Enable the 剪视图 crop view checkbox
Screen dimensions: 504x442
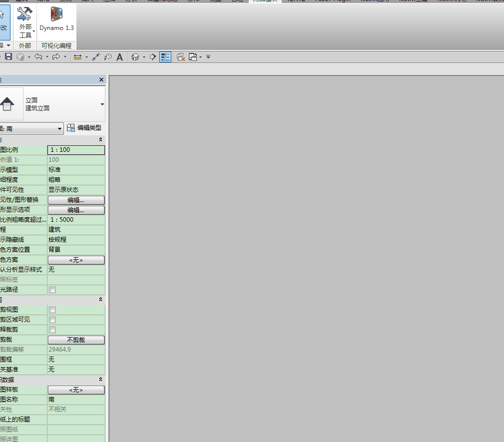[x=52, y=310]
